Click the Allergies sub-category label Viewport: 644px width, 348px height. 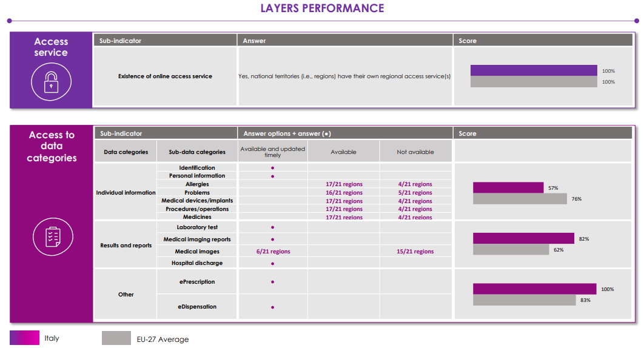pos(197,184)
